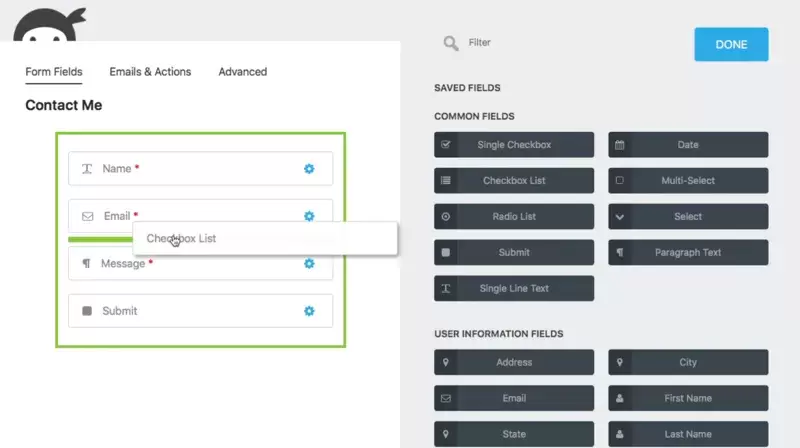Click the box icon on Multi-Select button
This screenshot has width=800, height=448.
click(619, 181)
